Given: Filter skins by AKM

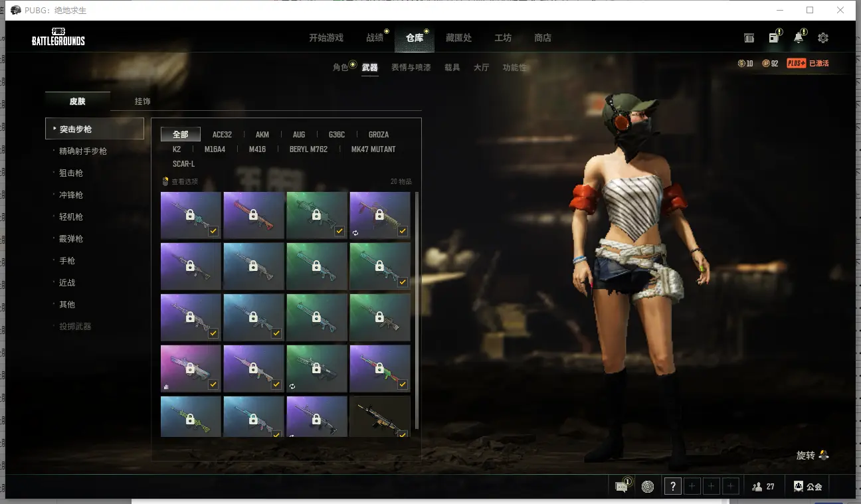Looking at the screenshot, I should (262, 135).
